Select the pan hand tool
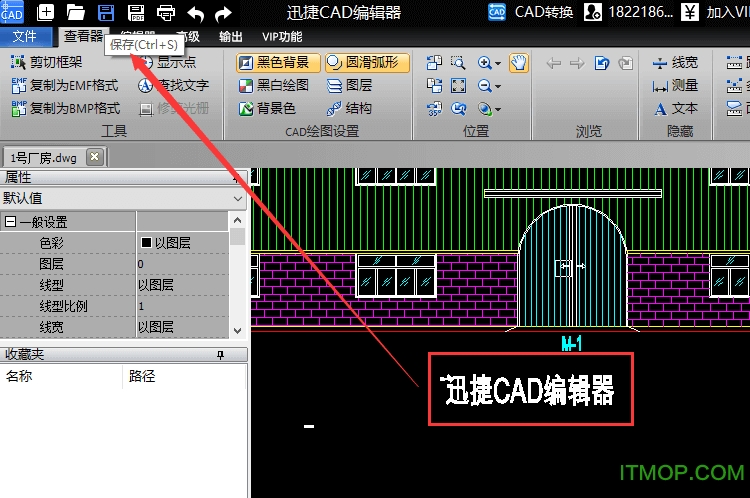The height and width of the screenshot is (498, 750). pos(518,62)
